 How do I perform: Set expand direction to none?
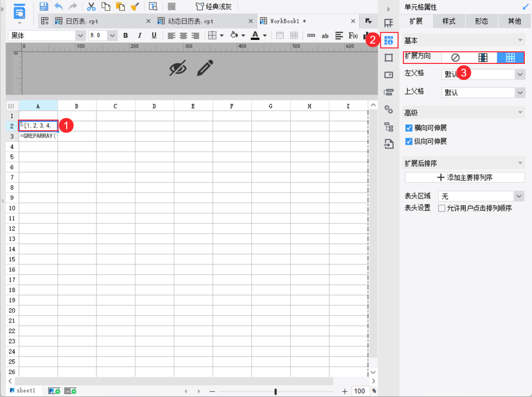pos(455,58)
